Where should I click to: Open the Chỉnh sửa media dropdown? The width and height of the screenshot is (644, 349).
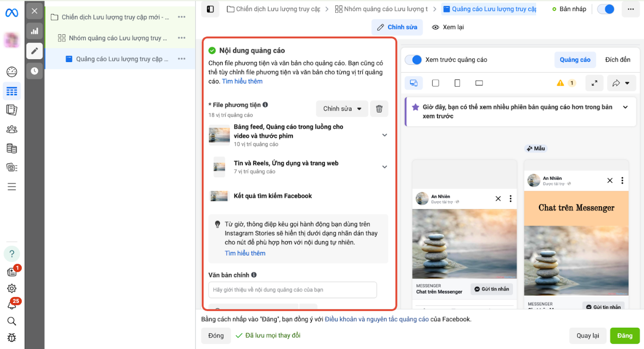(x=342, y=109)
